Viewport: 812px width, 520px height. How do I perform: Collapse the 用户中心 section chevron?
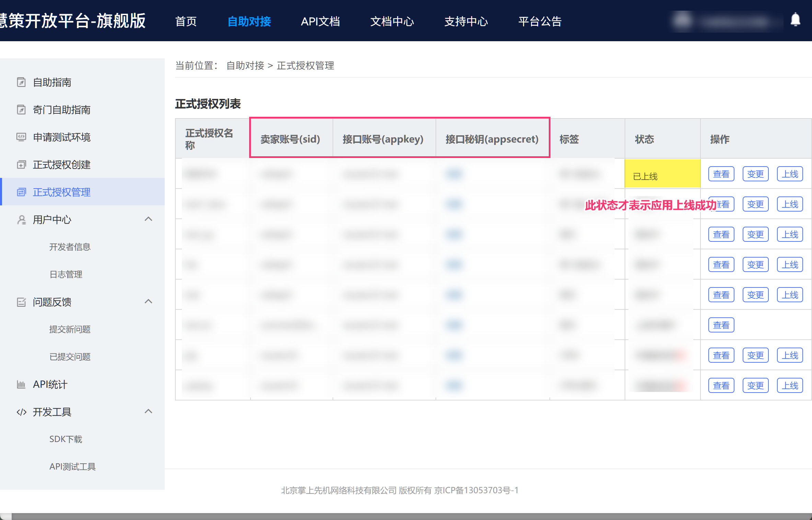coord(148,219)
